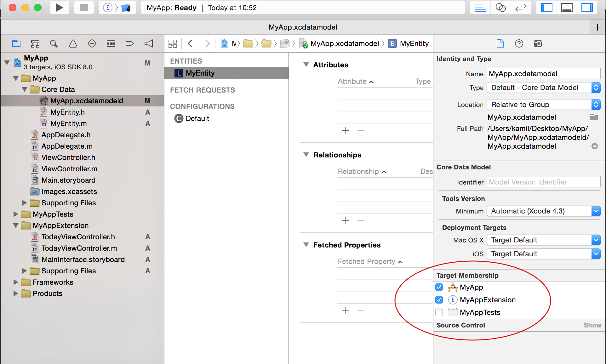Click Add button under Attributes section
Image resolution: width=606 pixels, height=364 pixels.
(x=344, y=130)
